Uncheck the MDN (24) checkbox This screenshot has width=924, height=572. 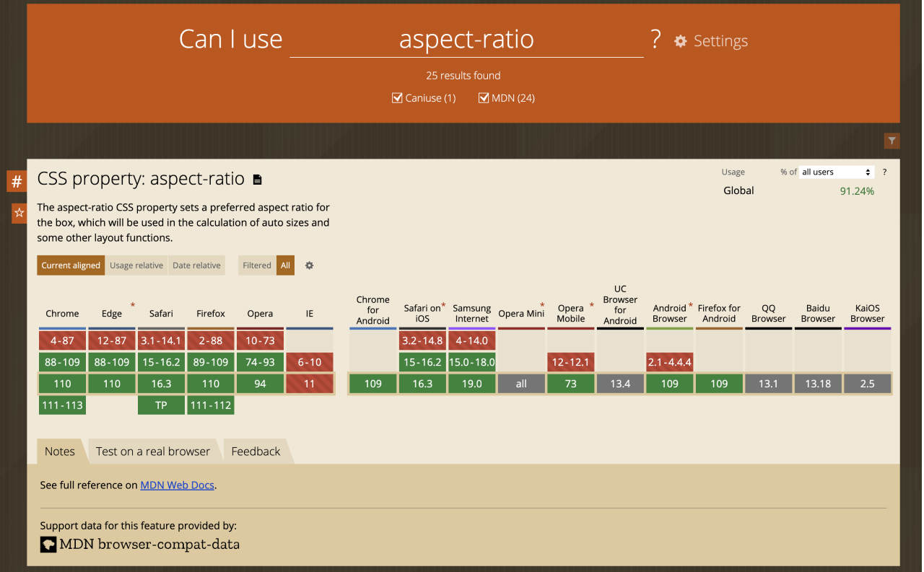coord(484,97)
